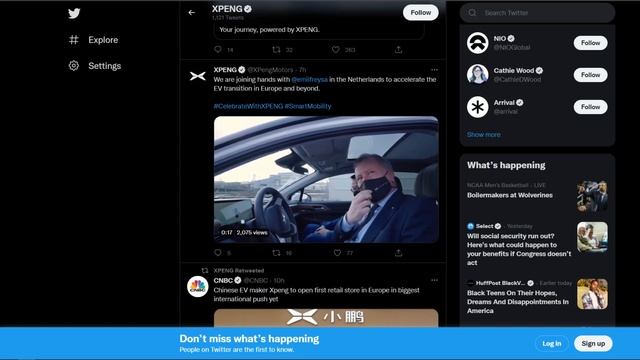
Task: Click Log in button
Action: click(551, 344)
